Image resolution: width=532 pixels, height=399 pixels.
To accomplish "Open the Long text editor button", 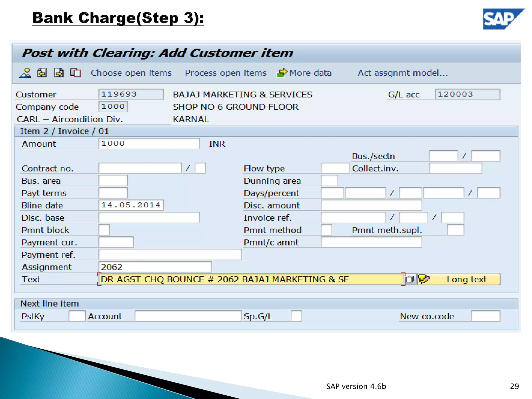I will coord(458,279).
